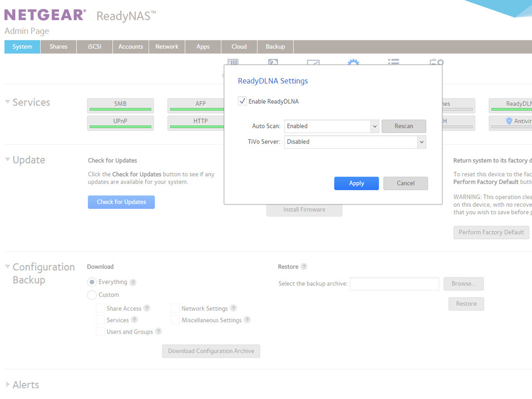Screen dimensions: 532x399
Task: Toggle the UPnP service
Action: pyautogui.click(x=121, y=123)
